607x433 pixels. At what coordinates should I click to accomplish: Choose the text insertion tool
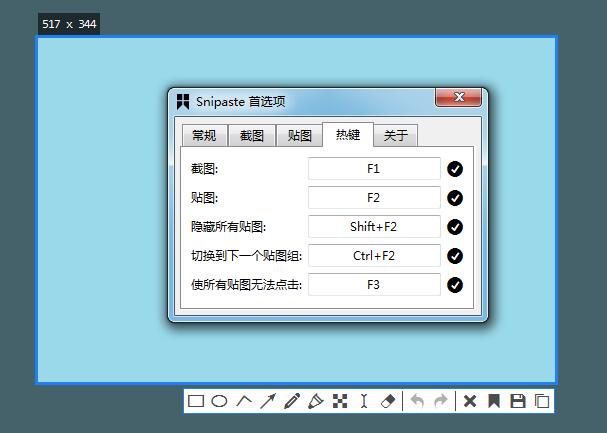click(364, 401)
